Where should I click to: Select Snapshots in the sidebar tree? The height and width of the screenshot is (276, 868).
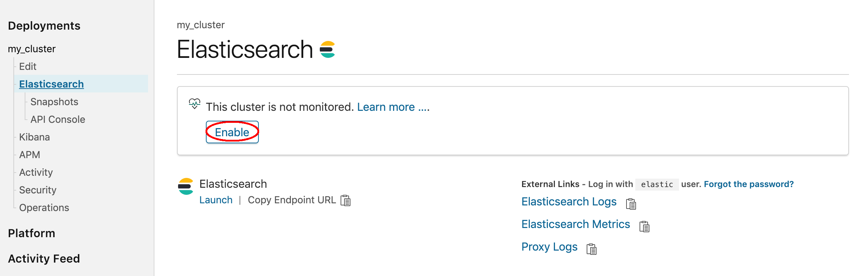(54, 102)
